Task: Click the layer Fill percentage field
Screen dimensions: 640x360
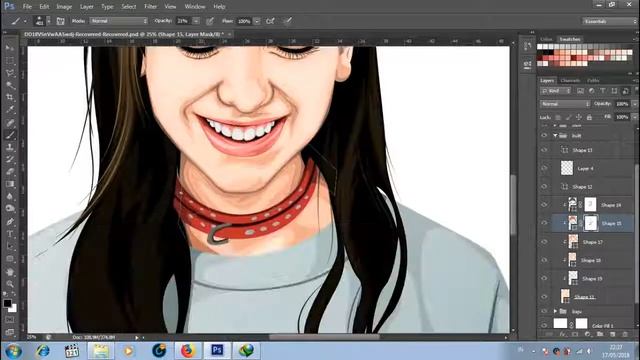Action: pos(622,117)
